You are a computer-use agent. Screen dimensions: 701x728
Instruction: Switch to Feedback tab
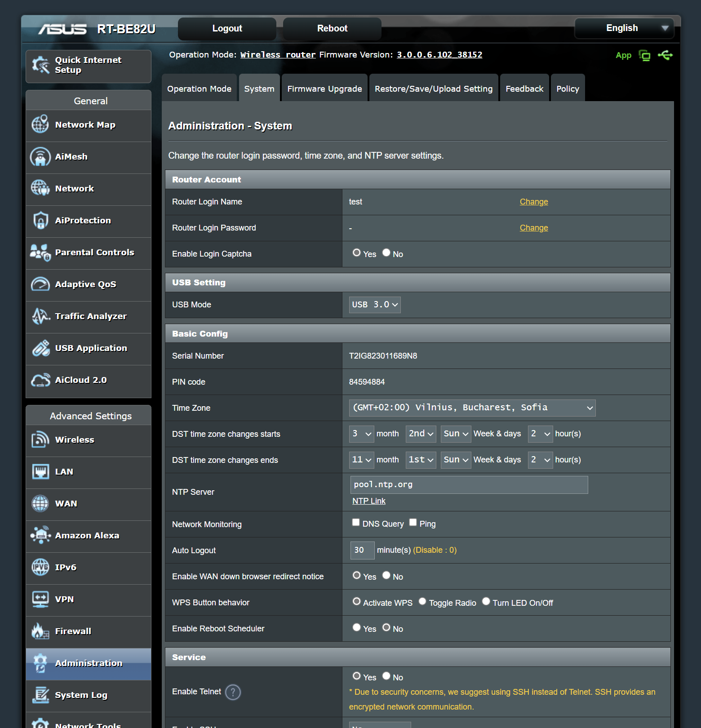tap(525, 89)
